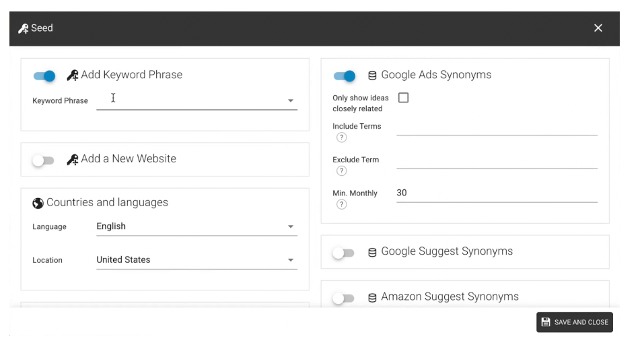644x345 pixels.
Task: Disable the Add Keyword Phrase toggle
Action: tap(44, 75)
